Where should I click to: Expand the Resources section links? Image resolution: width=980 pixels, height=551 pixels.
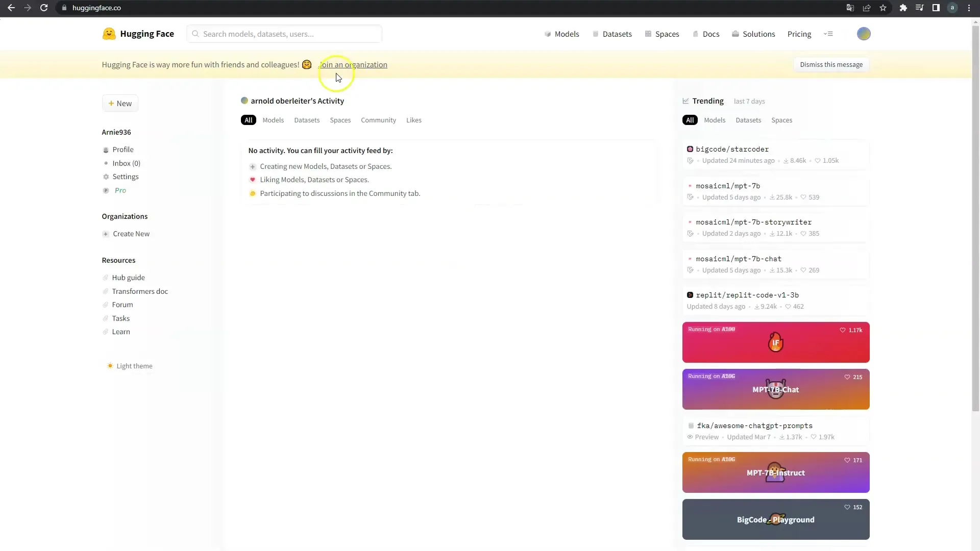118,260
